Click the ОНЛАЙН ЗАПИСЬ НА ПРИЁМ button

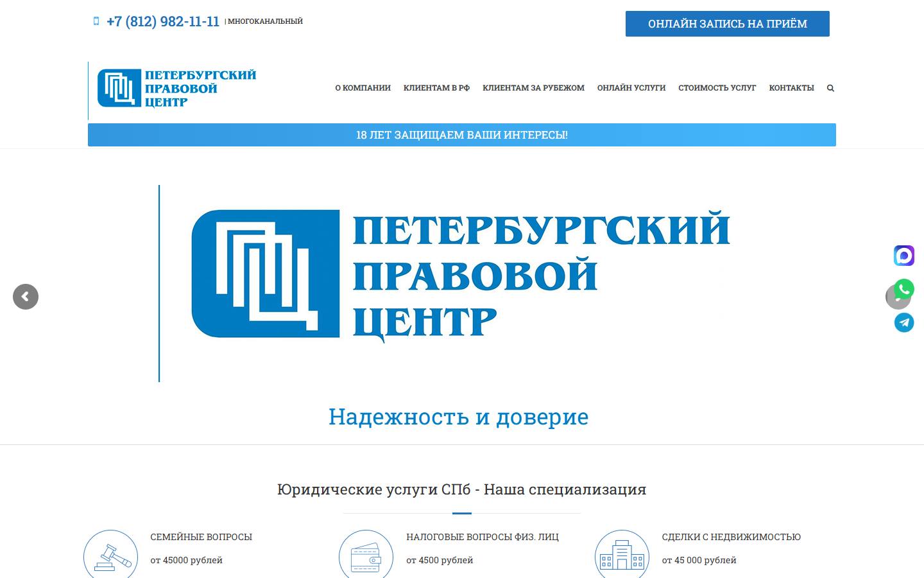[728, 24]
